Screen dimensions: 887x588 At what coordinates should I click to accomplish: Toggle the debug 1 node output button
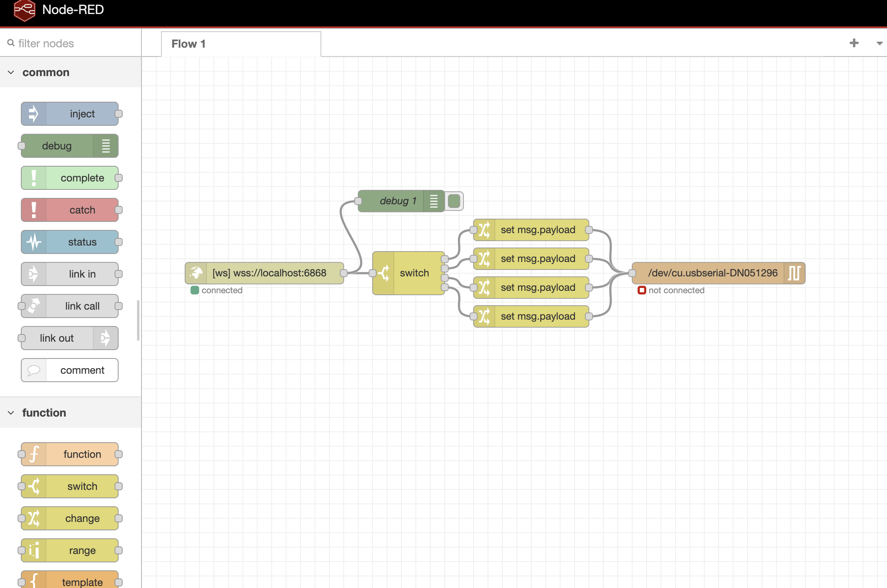coord(454,201)
